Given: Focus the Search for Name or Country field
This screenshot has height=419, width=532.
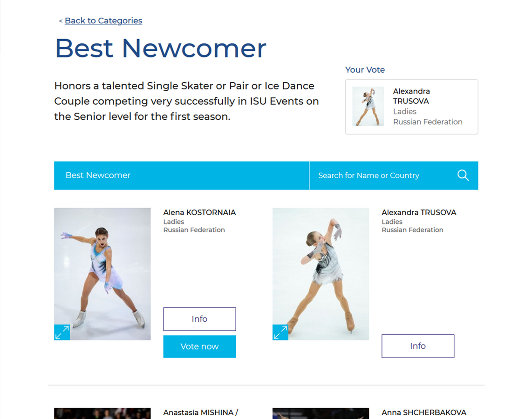Looking at the screenshot, I should (x=383, y=176).
